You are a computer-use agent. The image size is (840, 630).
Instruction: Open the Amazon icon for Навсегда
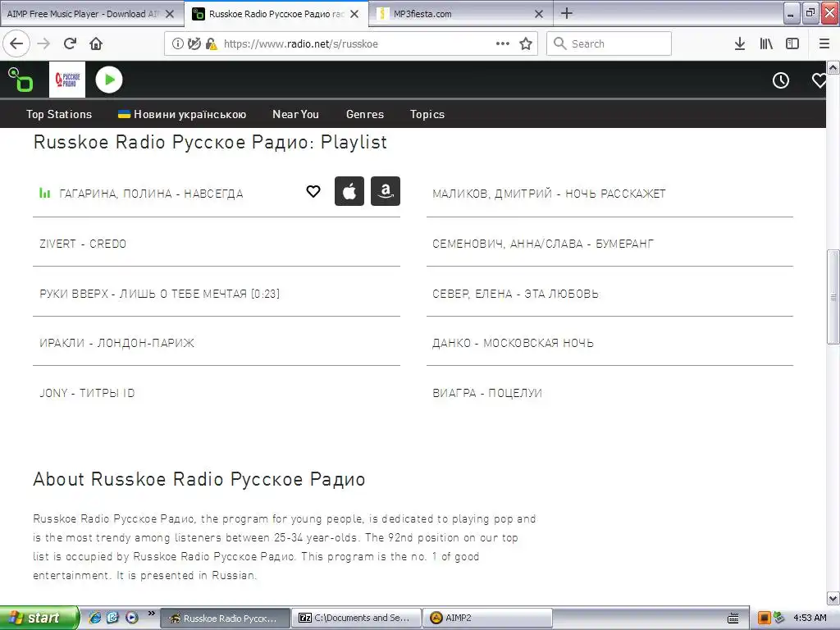tap(386, 191)
